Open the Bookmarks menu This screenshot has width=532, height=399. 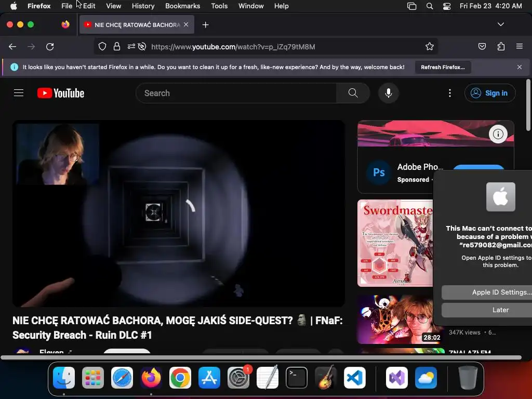pos(182,6)
